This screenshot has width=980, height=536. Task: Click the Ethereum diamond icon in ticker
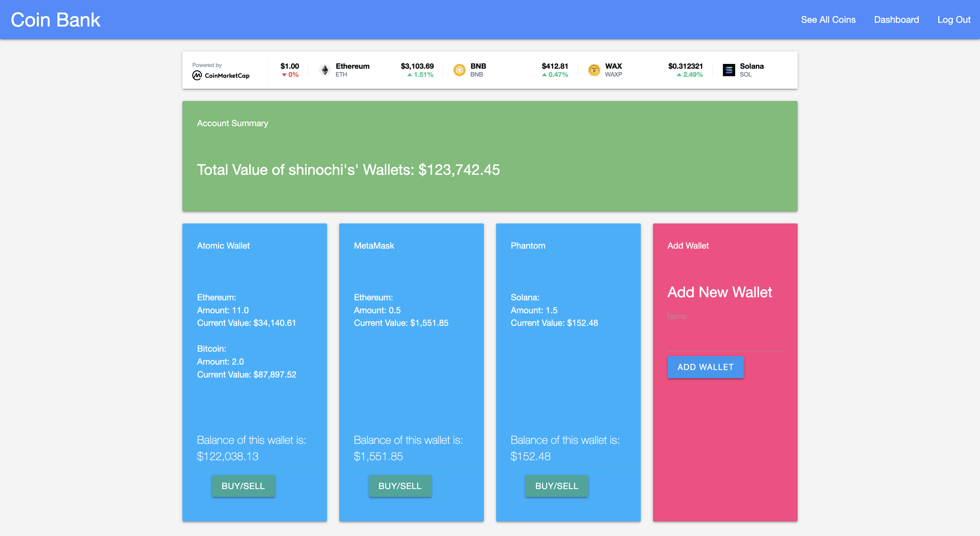coord(325,70)
